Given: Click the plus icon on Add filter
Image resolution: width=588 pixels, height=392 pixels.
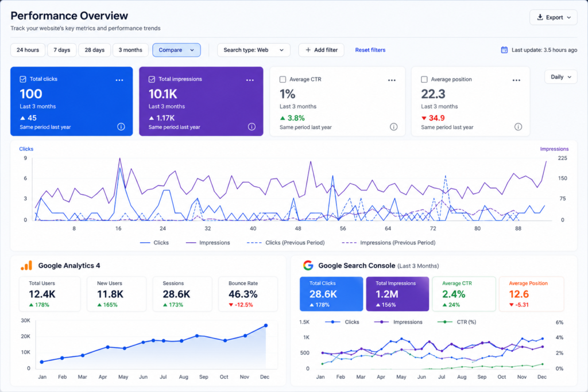Looking at the screenshot, I should [x=308, y=50].
